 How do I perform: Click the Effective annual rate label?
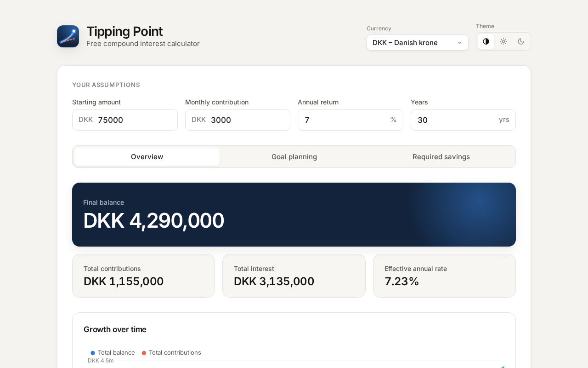(416, 269)
